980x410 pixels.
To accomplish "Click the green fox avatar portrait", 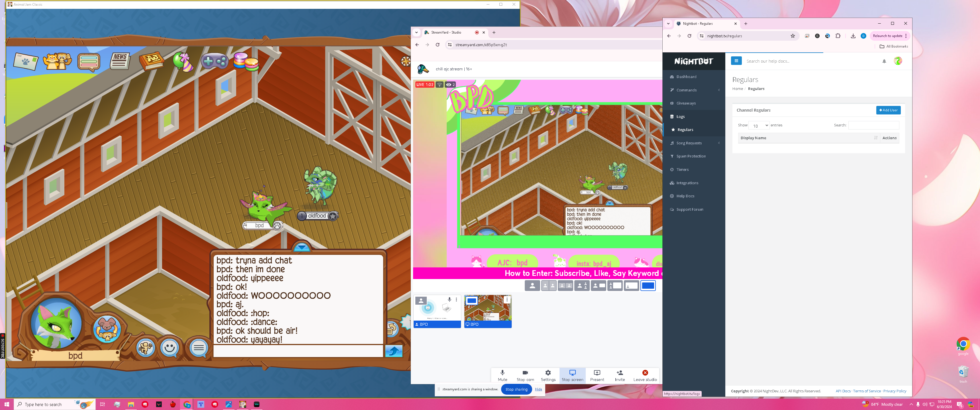I will click(x=56, y=324).
